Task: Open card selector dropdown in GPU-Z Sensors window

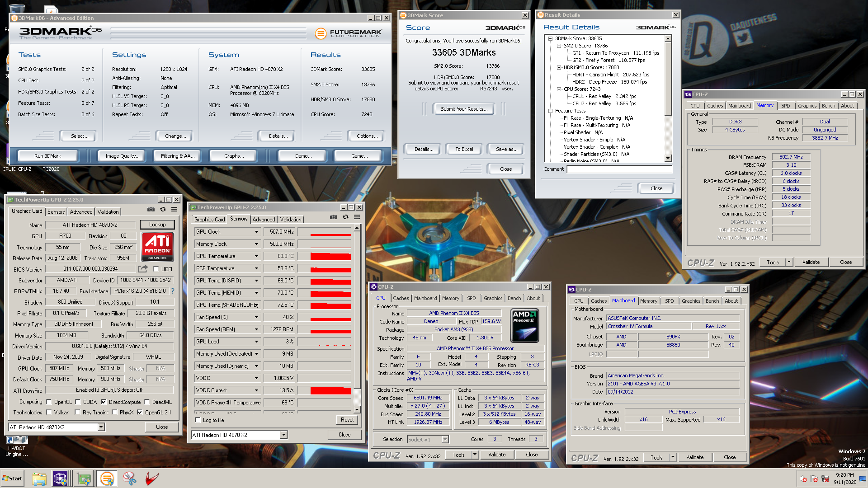Action: [x=283, y=435]
